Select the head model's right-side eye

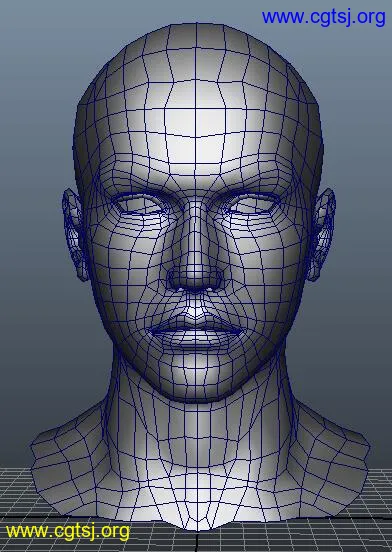(x=252, y=205)
